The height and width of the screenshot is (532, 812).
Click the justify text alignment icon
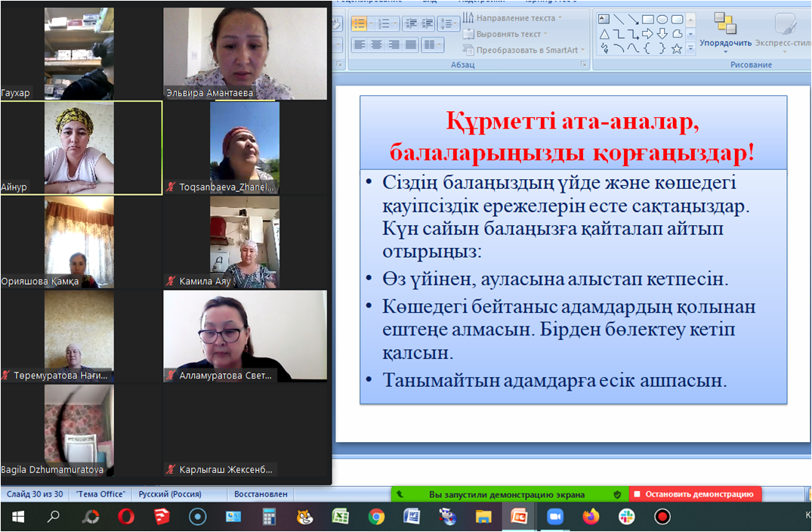[x=411, y=45]
